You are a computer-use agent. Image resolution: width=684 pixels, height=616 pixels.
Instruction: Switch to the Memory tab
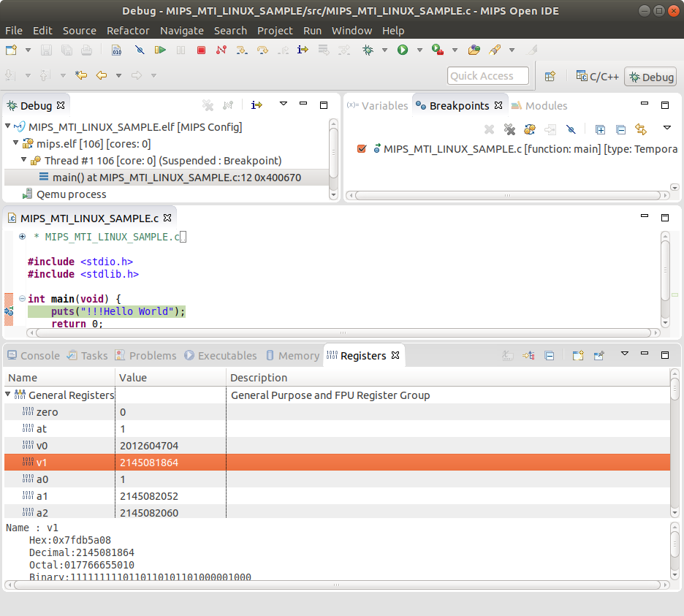click(x=293, y=356)
